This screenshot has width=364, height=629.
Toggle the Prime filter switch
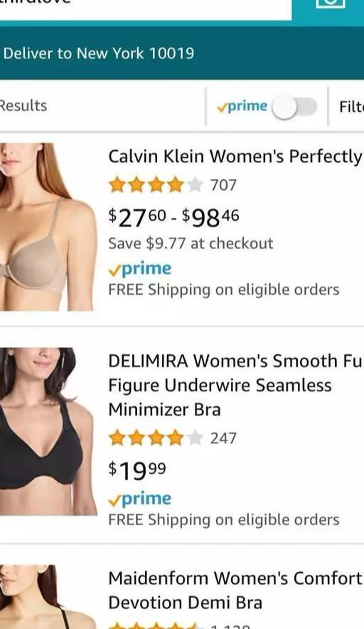(x=294, y=107)
